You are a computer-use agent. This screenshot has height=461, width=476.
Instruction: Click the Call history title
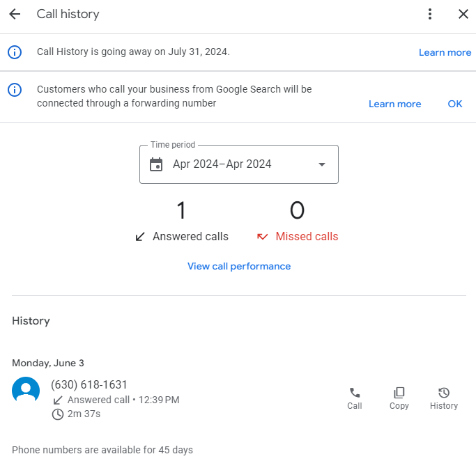pyautogui.click(x=68, y=14)
